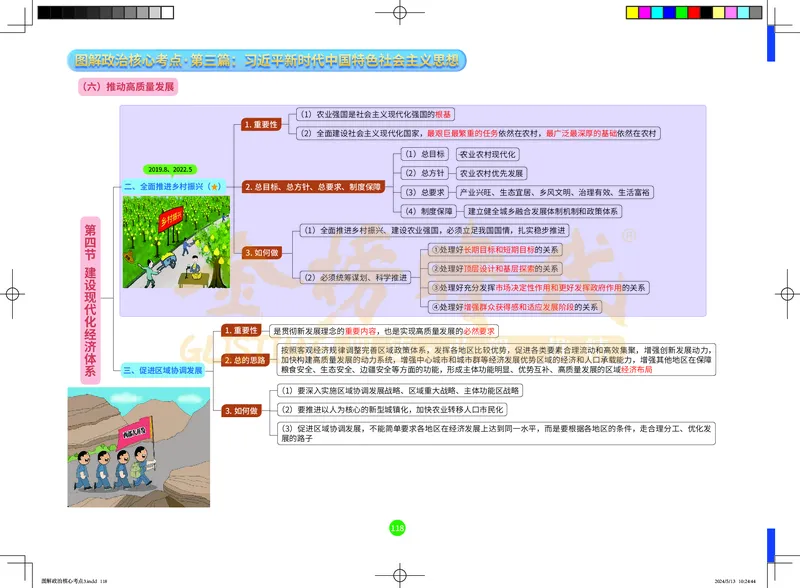Toggle the 1. 重要性 node
Screen dimensions: 800x588
click(x=262, y=126)
